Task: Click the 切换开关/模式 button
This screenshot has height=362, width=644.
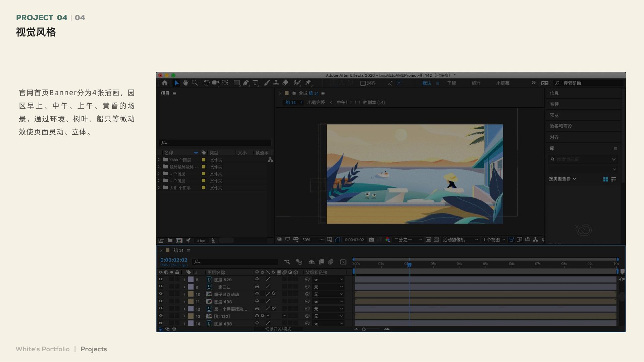Action: [278, 329]
